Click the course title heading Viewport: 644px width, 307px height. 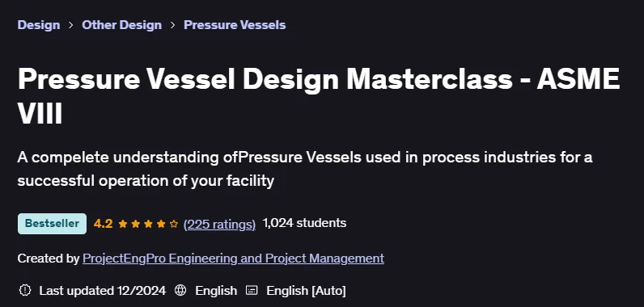pyautogui.click(x=319, y=96)
